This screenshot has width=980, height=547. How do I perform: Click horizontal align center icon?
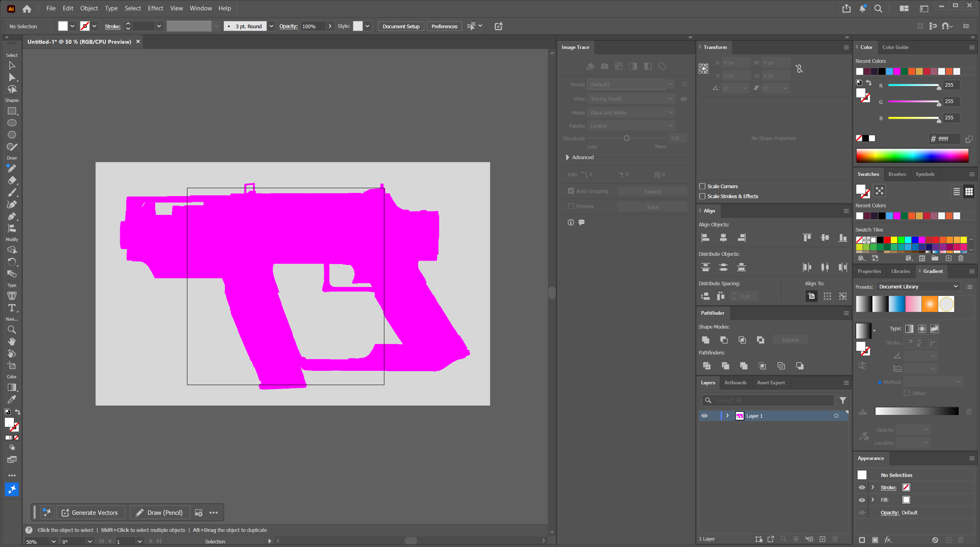723,238
